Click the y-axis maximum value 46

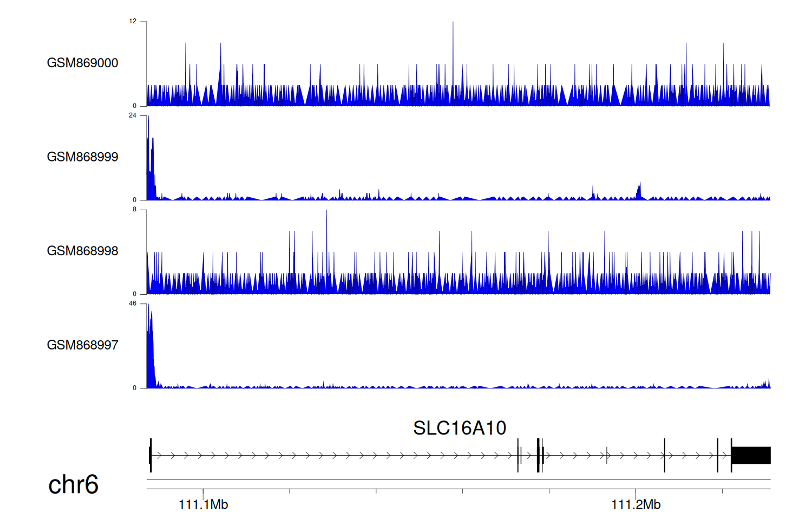coord(133,303)
